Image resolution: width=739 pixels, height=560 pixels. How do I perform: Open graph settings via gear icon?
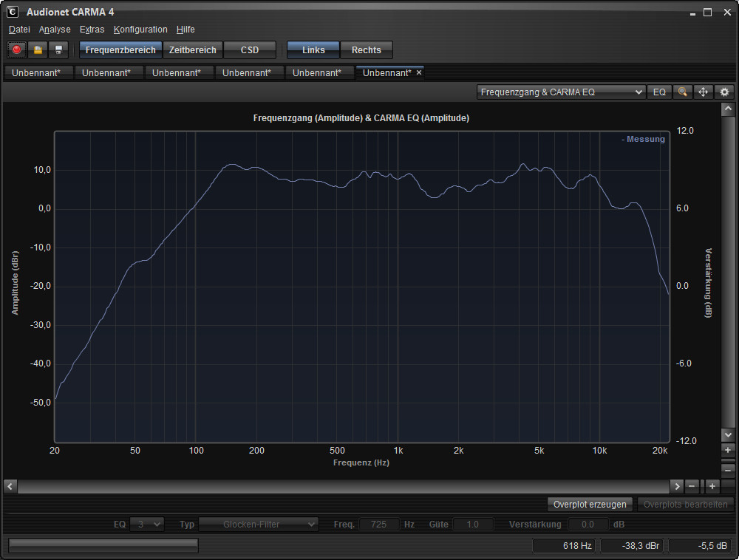(724, 92)
